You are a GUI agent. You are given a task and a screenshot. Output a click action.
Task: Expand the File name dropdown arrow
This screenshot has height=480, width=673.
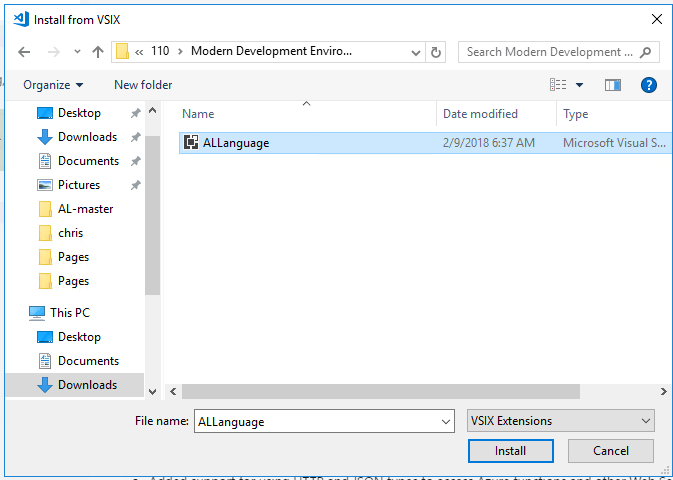point(446,422)
